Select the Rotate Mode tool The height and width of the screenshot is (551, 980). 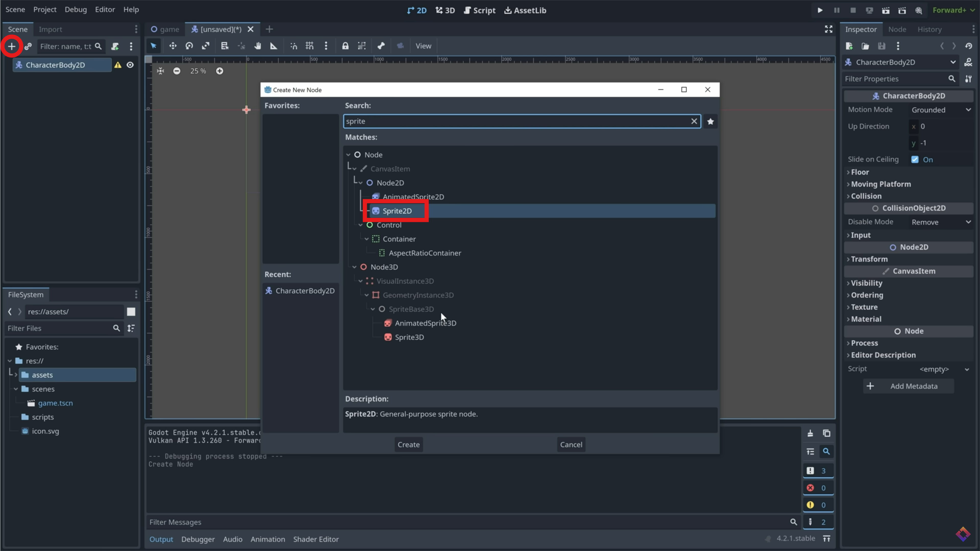point(189,46)
